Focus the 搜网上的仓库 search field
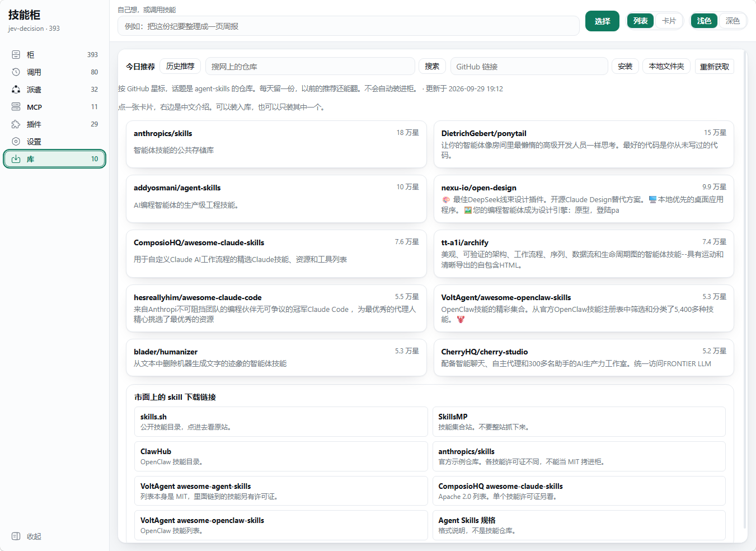756x551 pixels. click(310, 66)
